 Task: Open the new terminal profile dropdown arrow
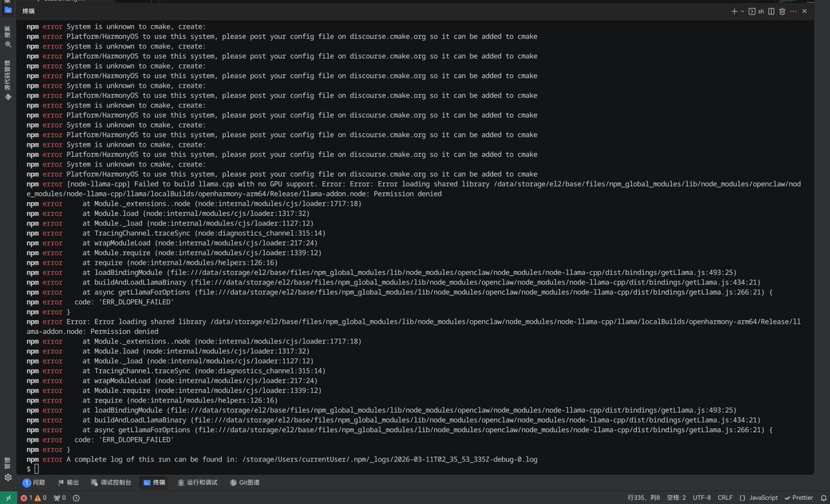coord(743,12)
